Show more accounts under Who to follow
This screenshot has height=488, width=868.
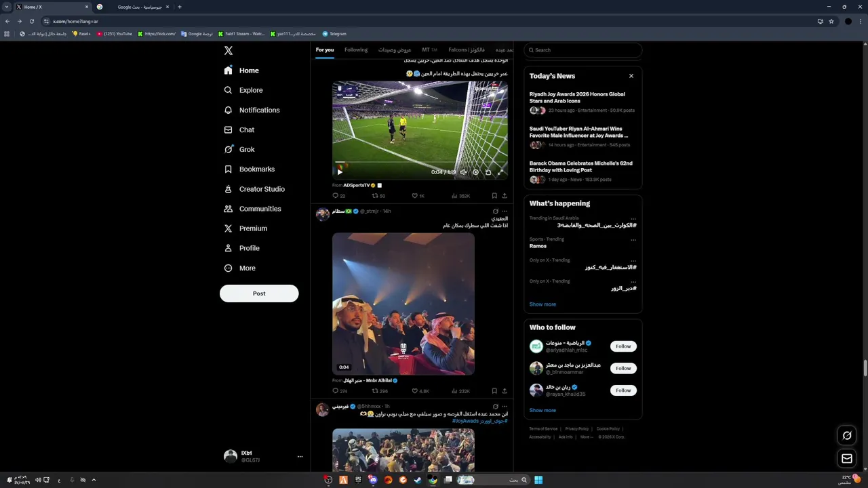542,410
